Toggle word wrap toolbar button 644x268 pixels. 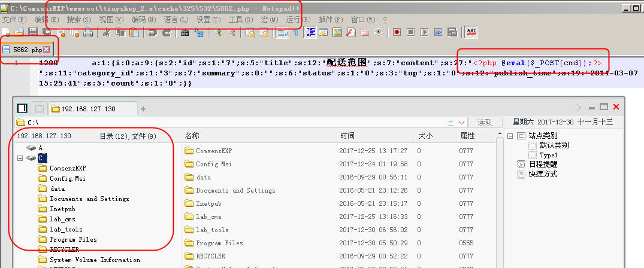282,32
